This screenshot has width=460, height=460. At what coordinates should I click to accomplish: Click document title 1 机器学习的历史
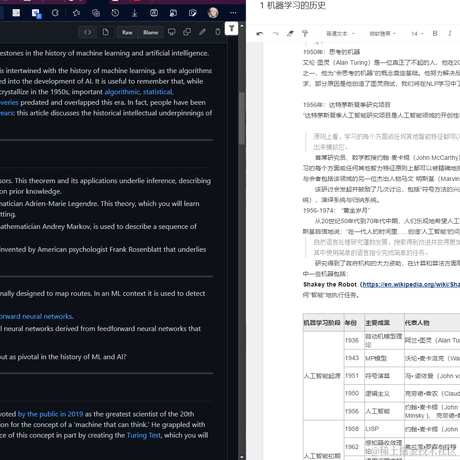click(x=292, y=6)
